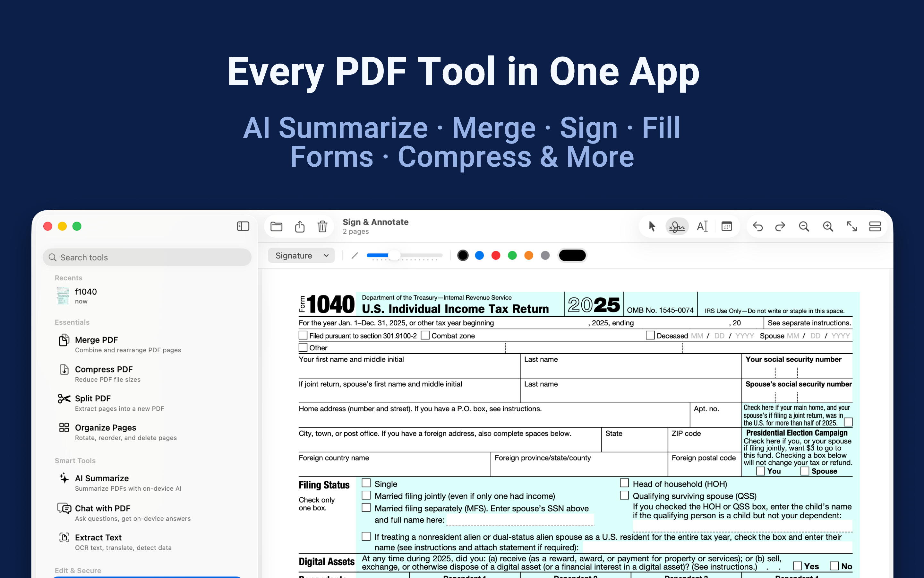Choose the black color swatch
The image size is (924, 578).
463,255
